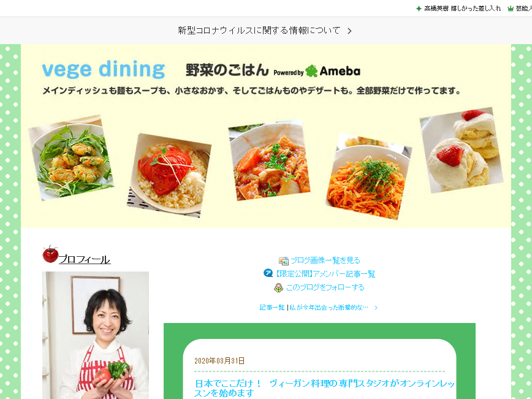Viewport: 532px width, 399px height.
Task: Click the tomato rice bowl photo
Action: coord(169,175)
